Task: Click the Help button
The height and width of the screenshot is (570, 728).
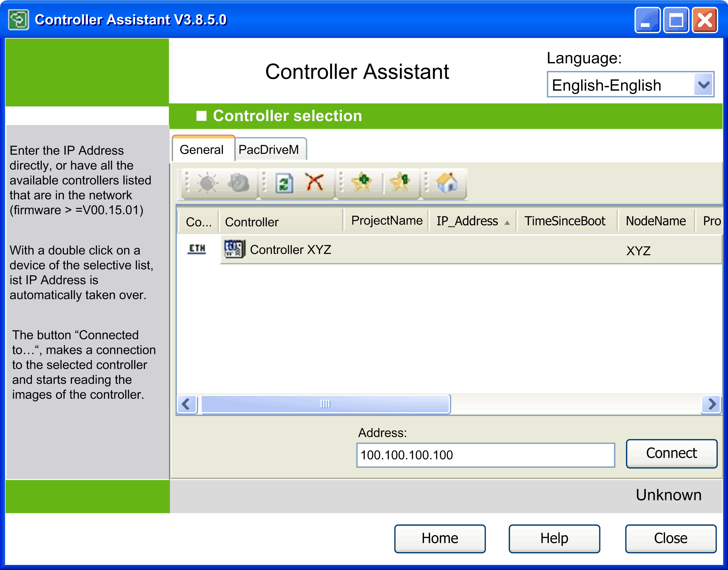Action: [x=554, y=538]
